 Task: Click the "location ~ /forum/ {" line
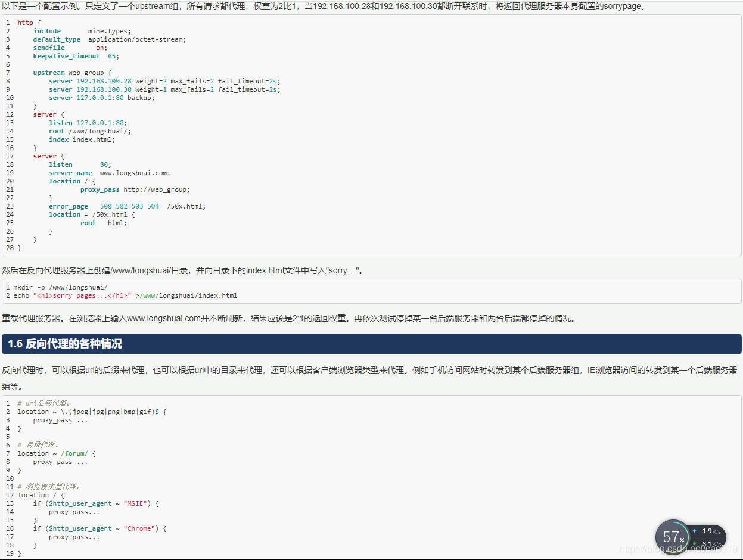(x=57, y=453)
